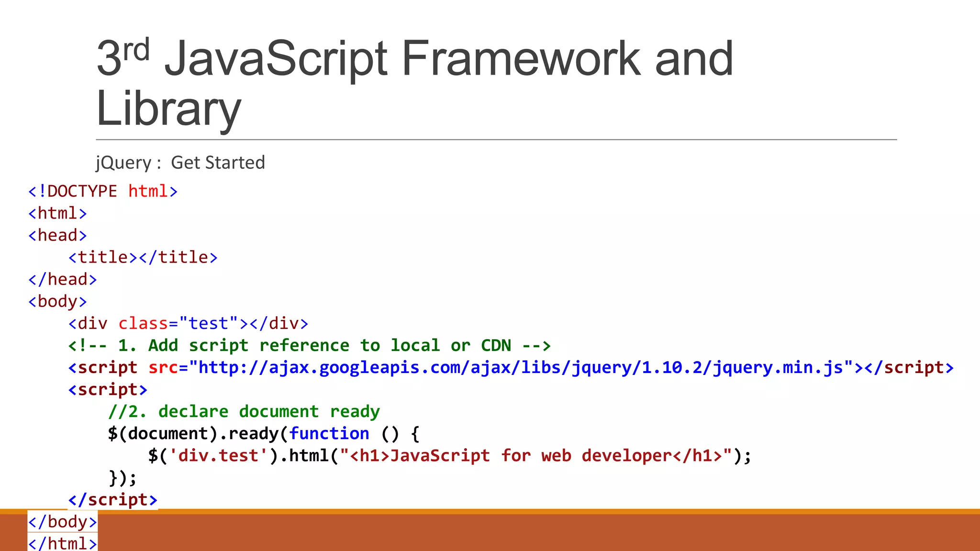This screenshot has width=980, height=551.
Task: Click the "$('div.test').html(" code line
Action: click(450, 455)
